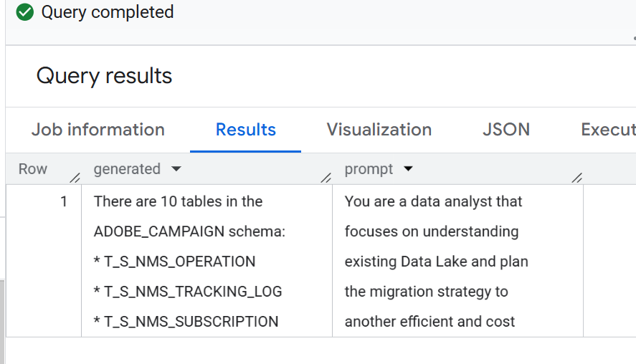Image resolution: width=636 pixels, height=364 pixels.
Task: Click the generated column resize handle
Action: click(x=326, y=178)
